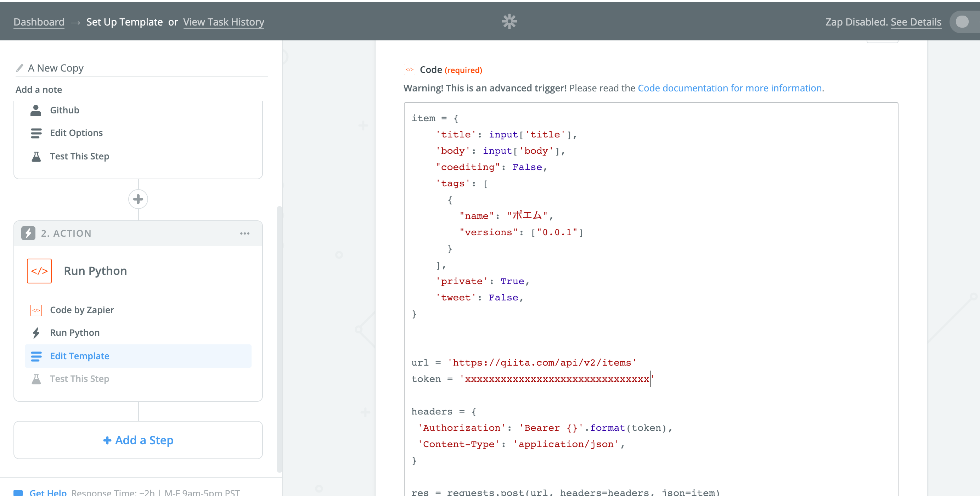Open the action step three-dots menu

244,233
